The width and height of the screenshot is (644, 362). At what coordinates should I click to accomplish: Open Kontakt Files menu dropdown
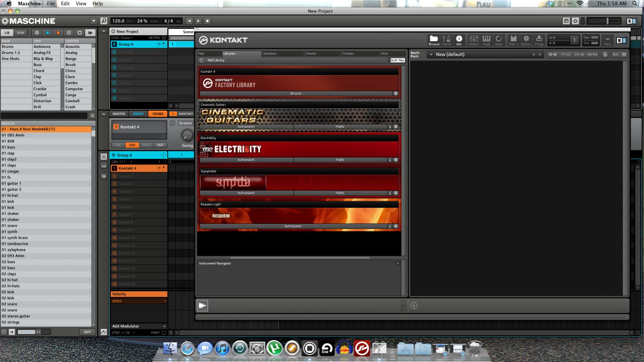point(513,40)
